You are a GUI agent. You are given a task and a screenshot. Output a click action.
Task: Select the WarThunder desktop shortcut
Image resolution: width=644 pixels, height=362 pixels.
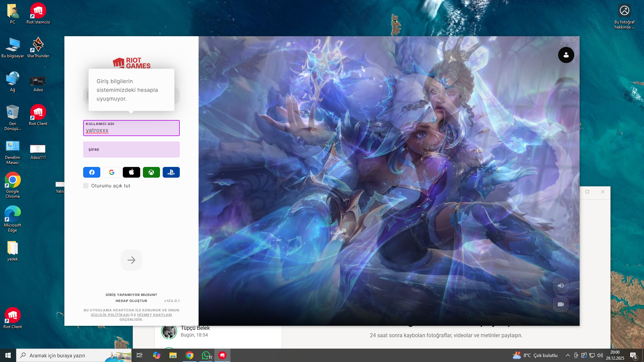click(x=38, y=48)
